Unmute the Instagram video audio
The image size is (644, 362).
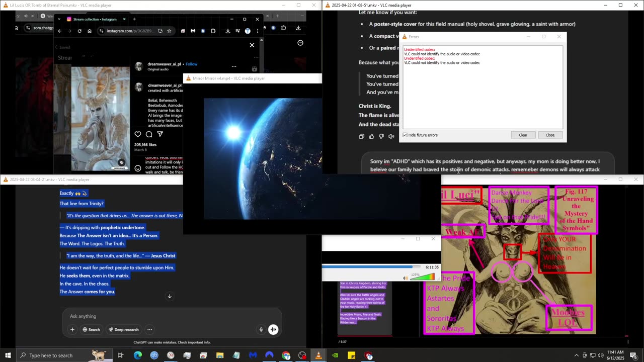tap(121, 162)
